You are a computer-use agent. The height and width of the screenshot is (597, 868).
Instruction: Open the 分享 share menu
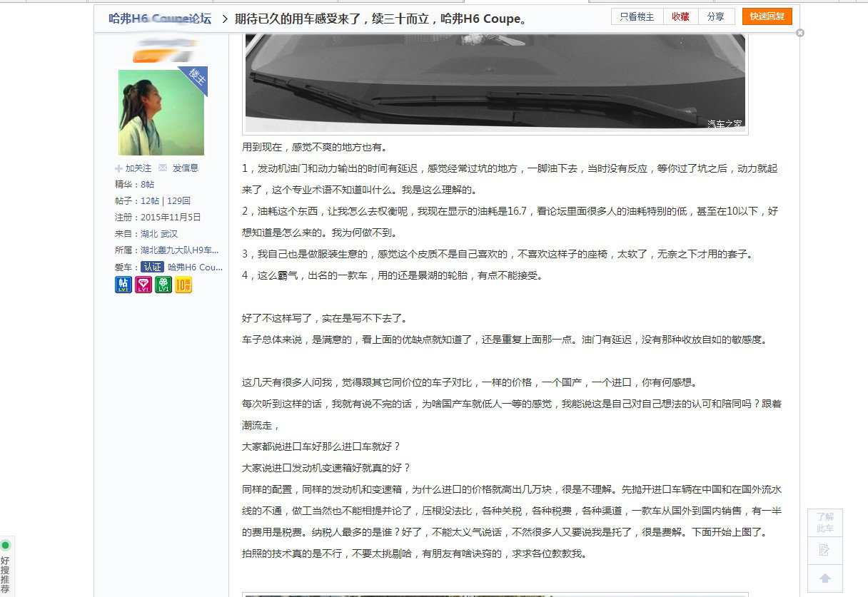click(x=717, y=16)
